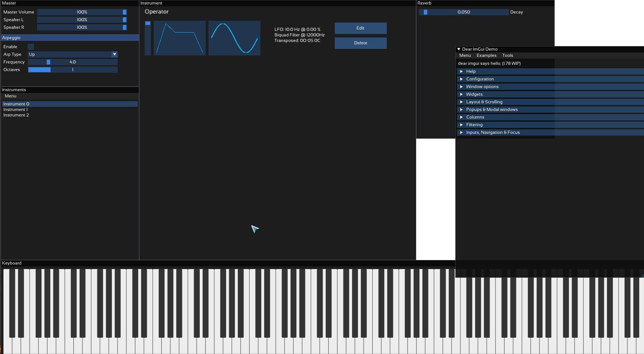Image resolution: width=644 pixels, height=354 pixels.
Task: Expand the Popups & Modal windows section
Action: [492, 110]
